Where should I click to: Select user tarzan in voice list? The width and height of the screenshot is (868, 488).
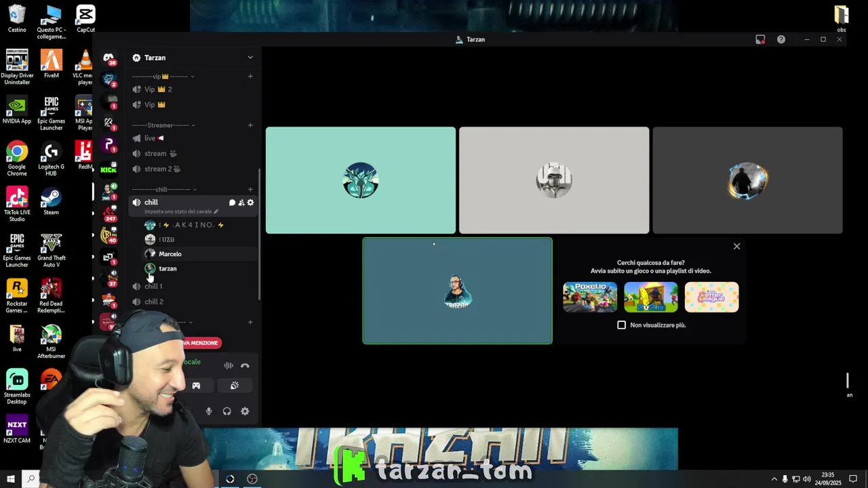tap(199, 269)
